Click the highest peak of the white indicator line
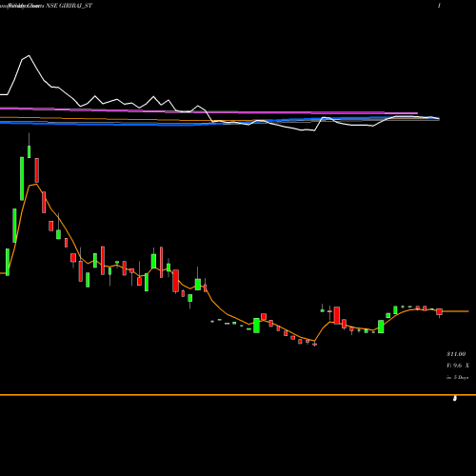The width and height of the screenshot is (476, 476). click(x=29, y=56)
